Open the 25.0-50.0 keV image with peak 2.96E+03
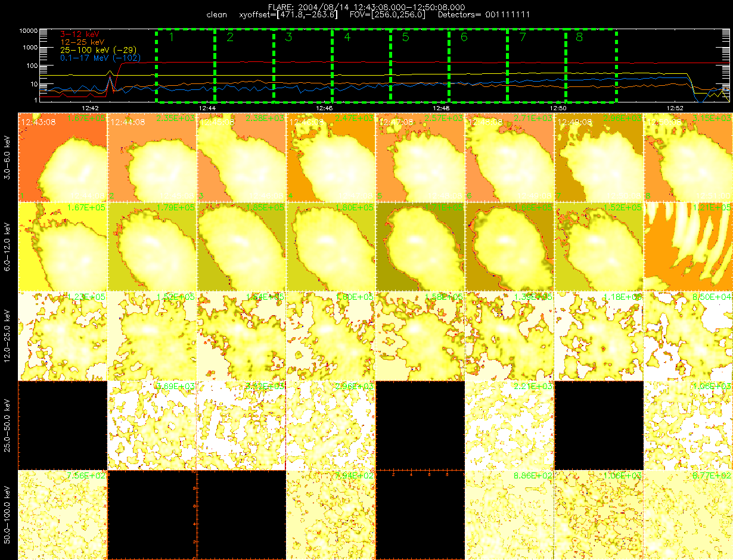This screenshot has height=560, width=733. (331, 425)
